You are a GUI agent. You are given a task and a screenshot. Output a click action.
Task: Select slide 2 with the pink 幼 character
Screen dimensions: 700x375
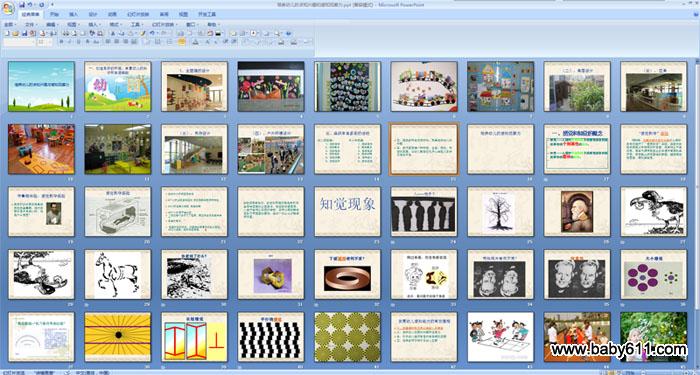pyautogui.click(x=118, y=86)
